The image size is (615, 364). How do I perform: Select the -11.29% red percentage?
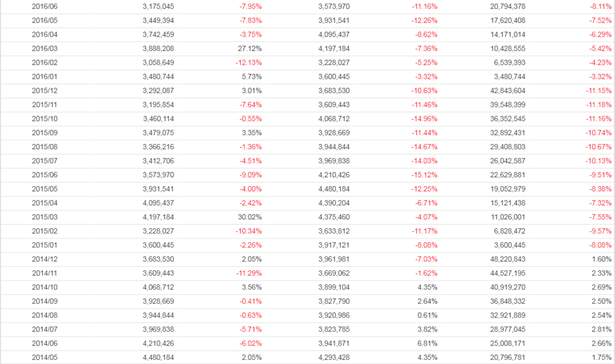tap(248, 273)
